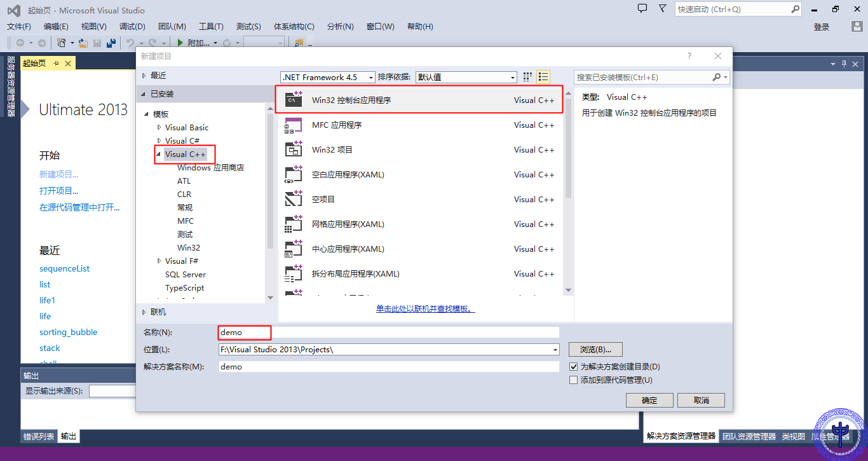Screen dimensions: 868x461
Task: Open the 工具 menu
Action: (211, 27)
